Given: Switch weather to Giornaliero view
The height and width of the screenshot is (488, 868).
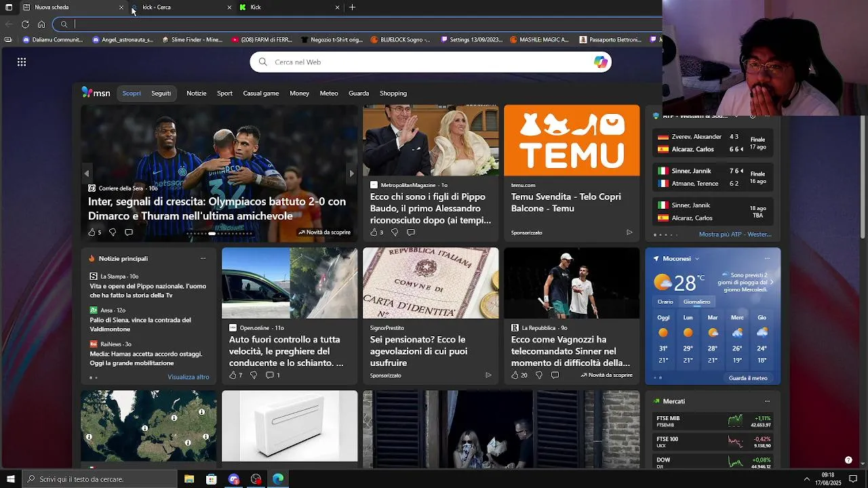Looking at the screenshot, I should [696, 302].
